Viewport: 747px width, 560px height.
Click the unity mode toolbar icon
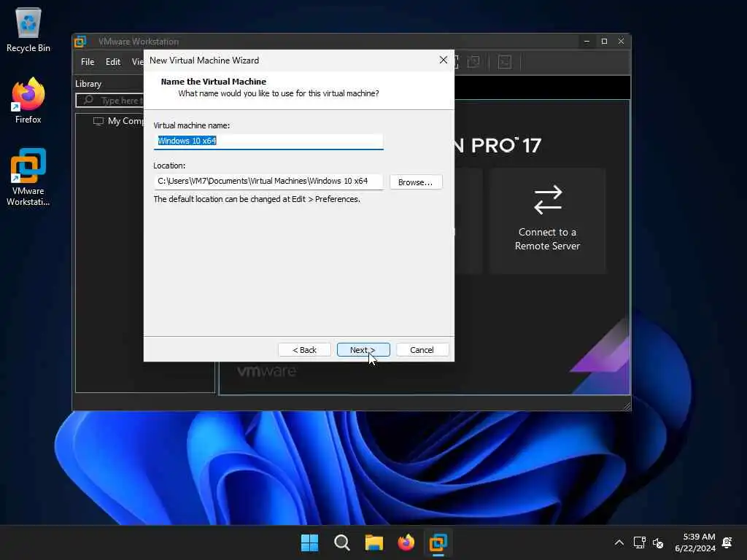coord(473,62)
